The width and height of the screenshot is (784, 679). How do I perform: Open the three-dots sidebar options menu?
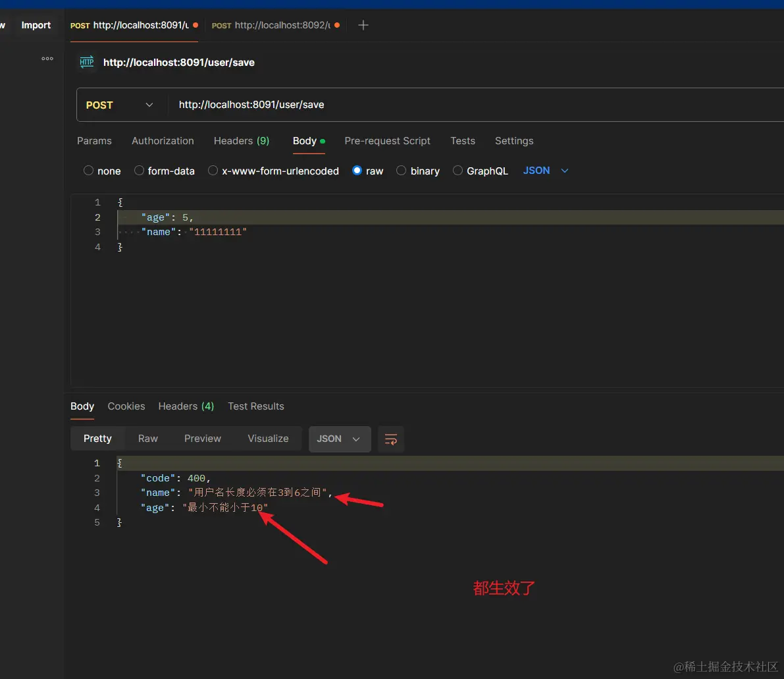click(x=47, y=59)
